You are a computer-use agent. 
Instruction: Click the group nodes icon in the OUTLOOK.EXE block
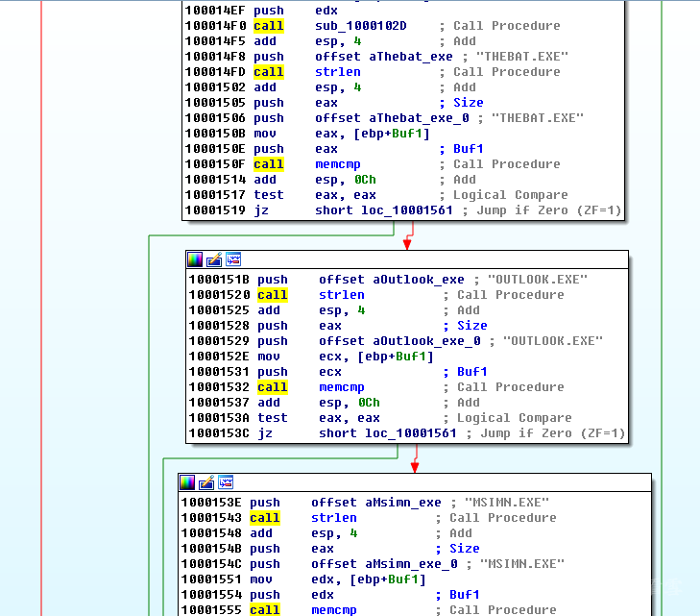coord(233,259)
